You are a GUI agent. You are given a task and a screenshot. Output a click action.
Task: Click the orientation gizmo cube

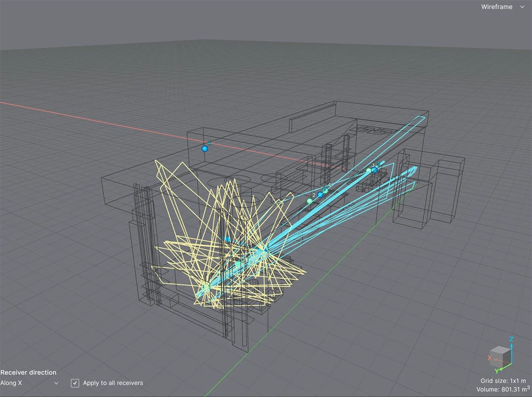pos(500,356)
